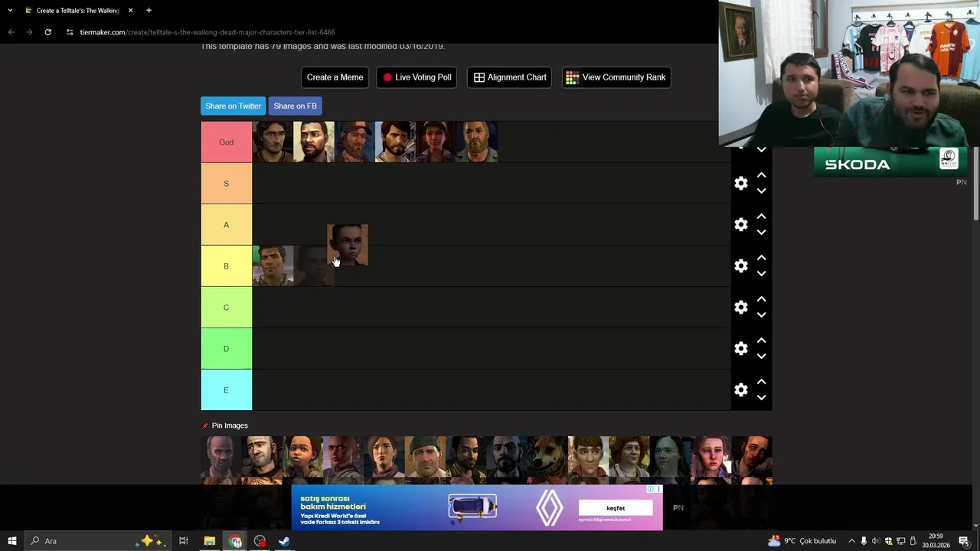Open a new browser tab
This screenshot has width=980, height=551.
point(149,11)
